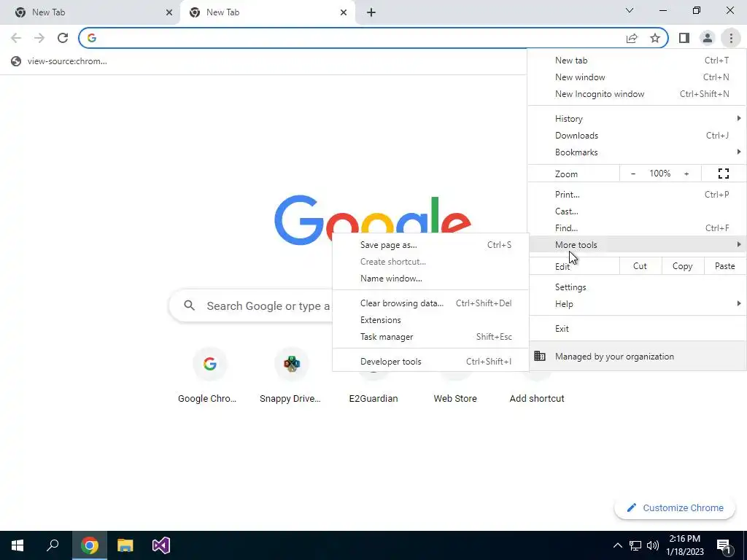
Task: Open Extensions from More tools submenu
Action: tap(430, 320)
